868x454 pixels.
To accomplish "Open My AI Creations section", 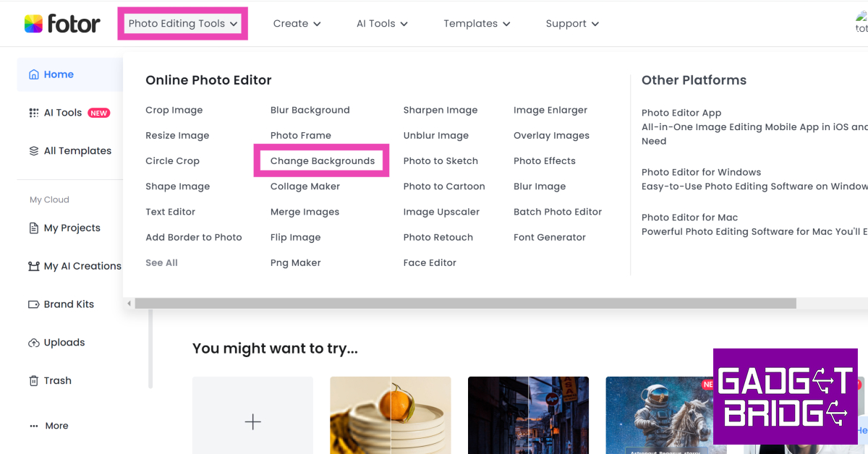I will click(x=82, y=266).
